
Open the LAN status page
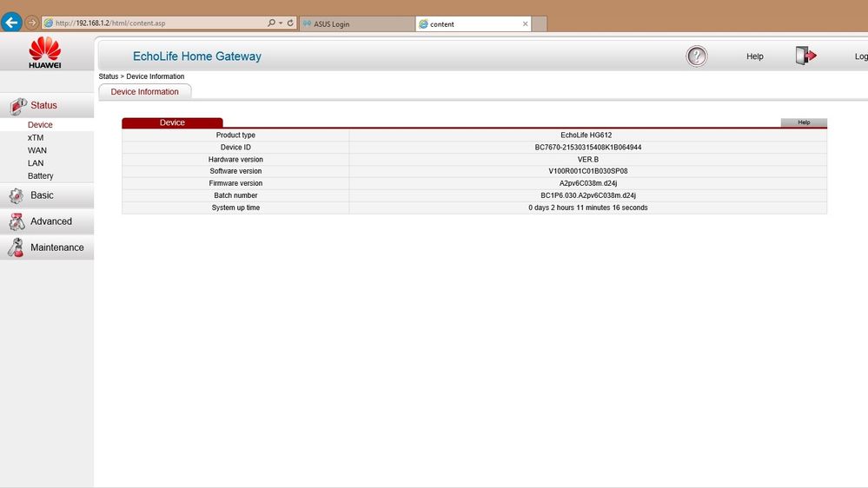pyautogui.click(x=36, y=163)
